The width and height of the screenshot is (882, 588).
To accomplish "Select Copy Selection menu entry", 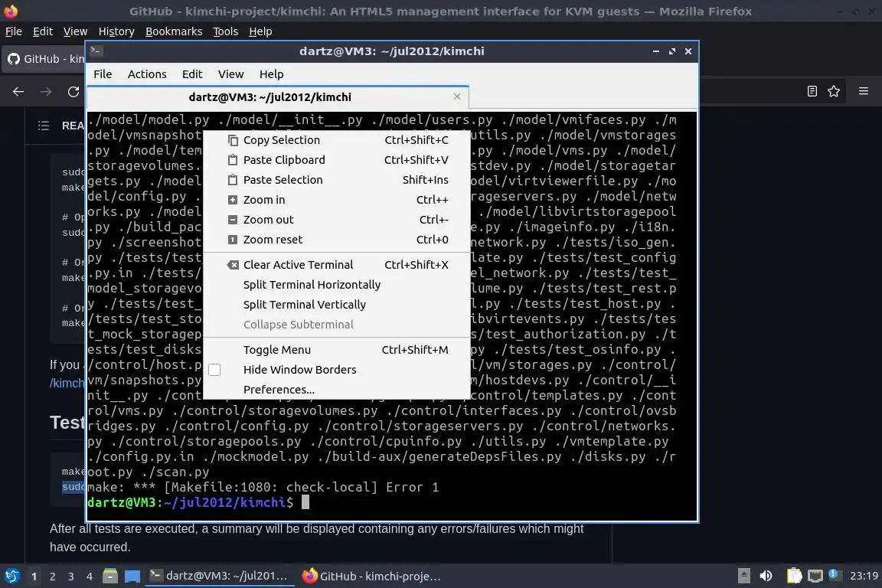I will [x=336, y=140].
